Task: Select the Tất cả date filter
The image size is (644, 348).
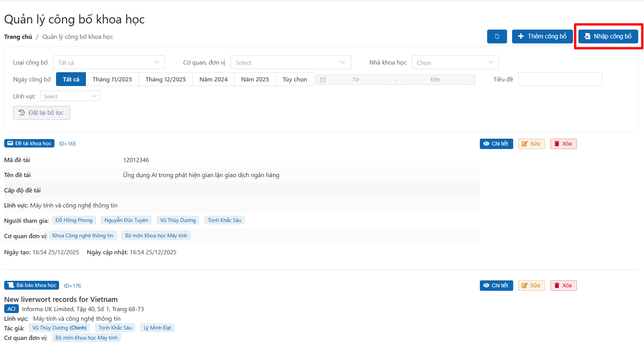Action: [71, 80]
